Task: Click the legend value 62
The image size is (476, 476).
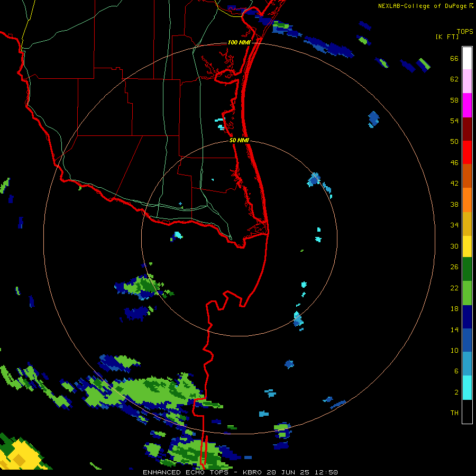Action: click(x=454, y=79)
